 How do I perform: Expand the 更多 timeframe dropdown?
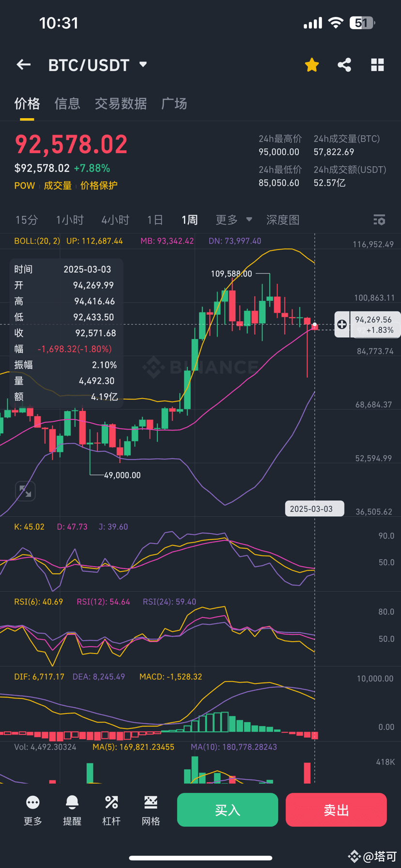click(234, 220)
